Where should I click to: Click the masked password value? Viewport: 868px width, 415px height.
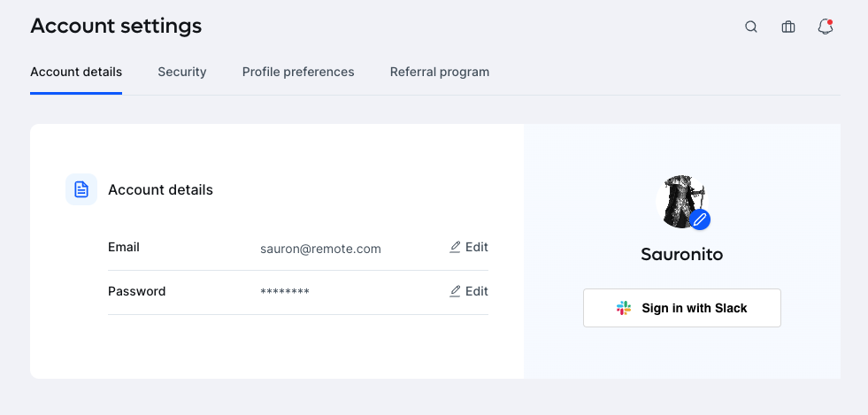[285, 292]
